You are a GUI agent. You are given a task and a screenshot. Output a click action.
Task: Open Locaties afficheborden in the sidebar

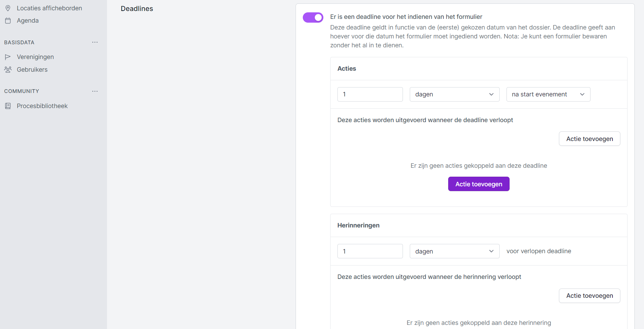(x=49, y=8)
